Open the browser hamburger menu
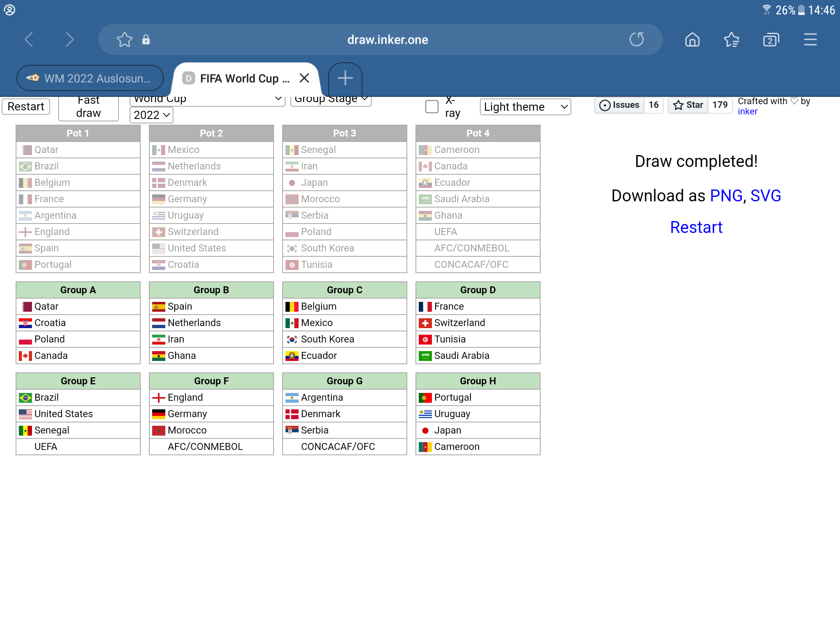Screen dimensions: 840x630 810,40
